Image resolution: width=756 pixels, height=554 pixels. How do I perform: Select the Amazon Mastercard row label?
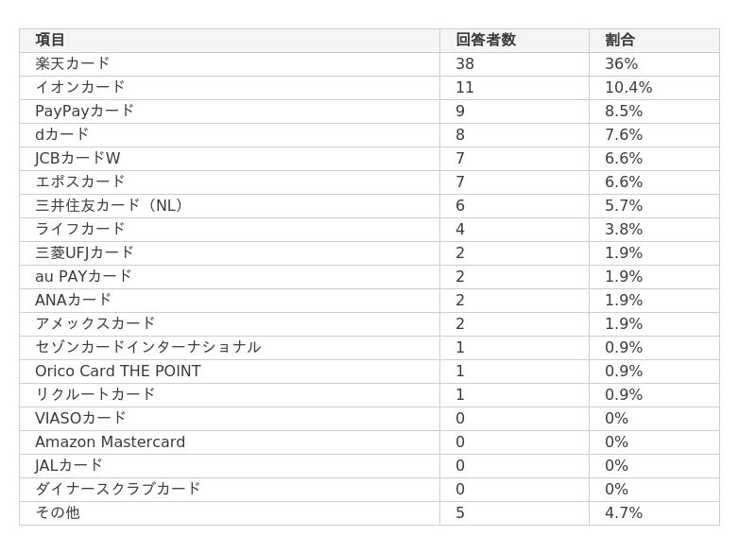(x=111, y=441)
